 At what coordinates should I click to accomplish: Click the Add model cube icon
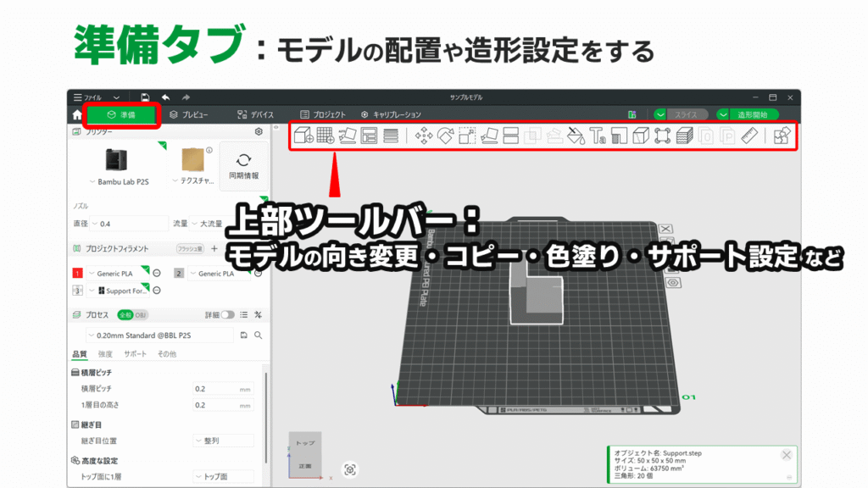click(303, 136)
